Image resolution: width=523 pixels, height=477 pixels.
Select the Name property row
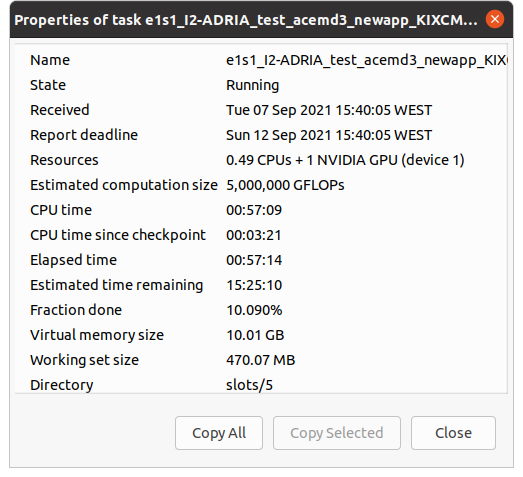pyautogui.click(x=261, y=60)
